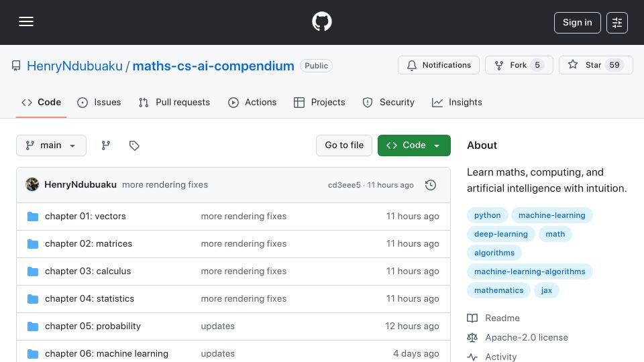Open the Security tab

[388, 102]
